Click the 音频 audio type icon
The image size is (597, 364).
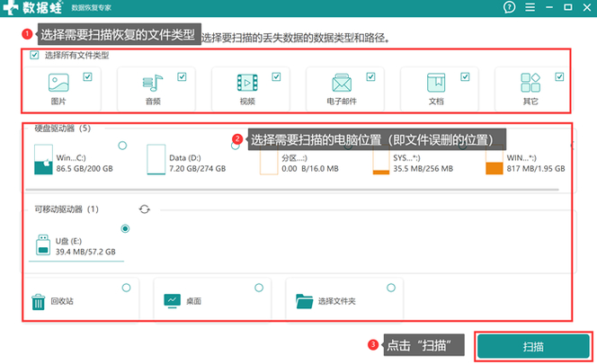point(153,83)
